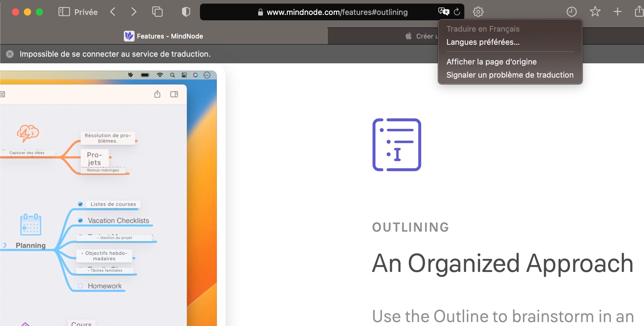
Task: Click the outlining feature illustration icon
Action: 397,145
